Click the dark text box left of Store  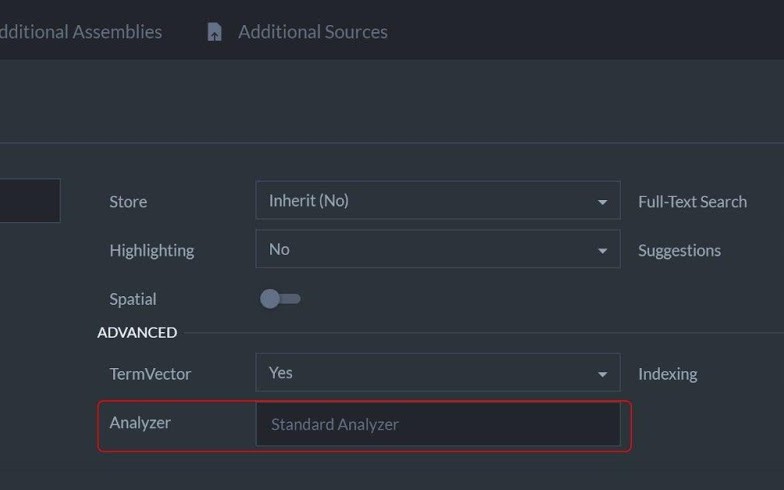29,201
